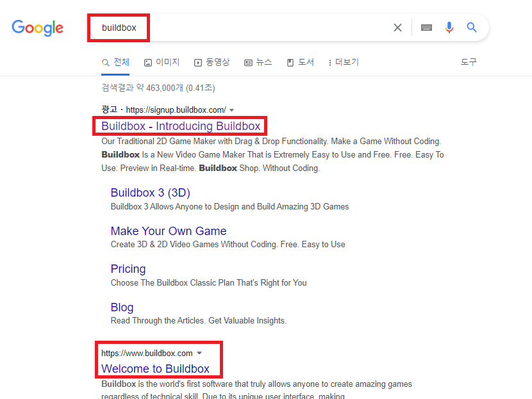
Task: Open the Buildbox - Introducing Buildbox ad link
Action: pyautogui.click(x=181, y=126)
